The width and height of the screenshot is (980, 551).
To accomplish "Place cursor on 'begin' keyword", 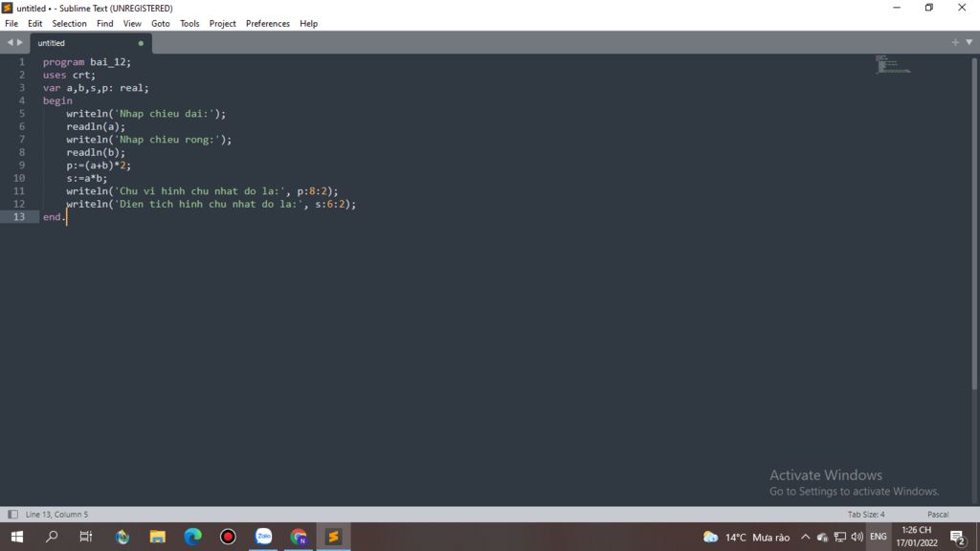I will click(x=57, y=100).
